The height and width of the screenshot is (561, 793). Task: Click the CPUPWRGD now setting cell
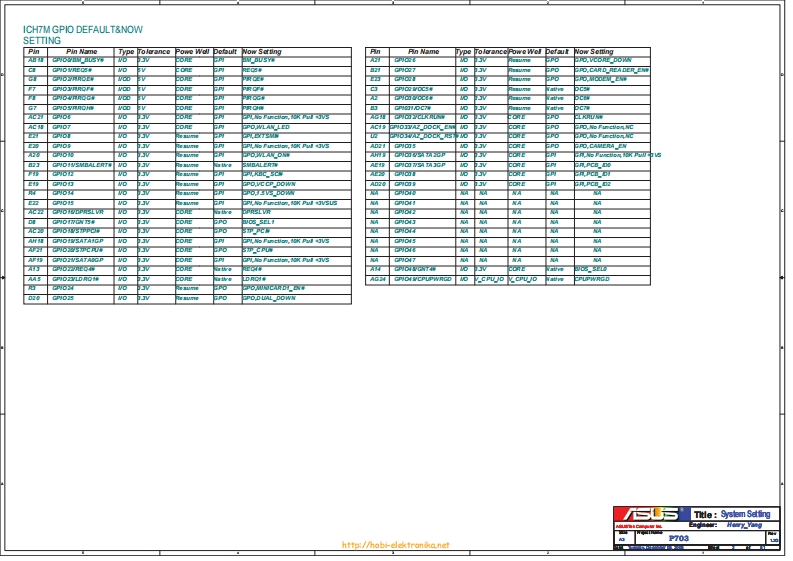(x=592, y=279)
